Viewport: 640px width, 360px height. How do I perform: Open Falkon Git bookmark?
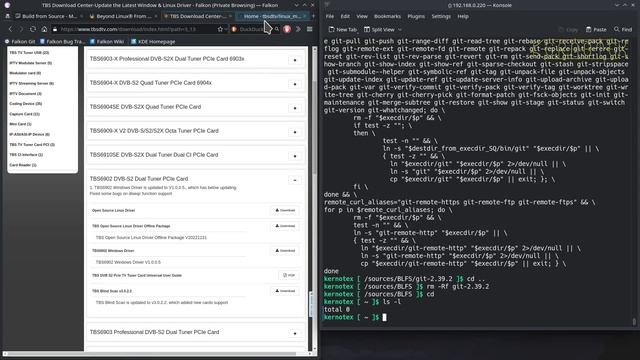20,42
